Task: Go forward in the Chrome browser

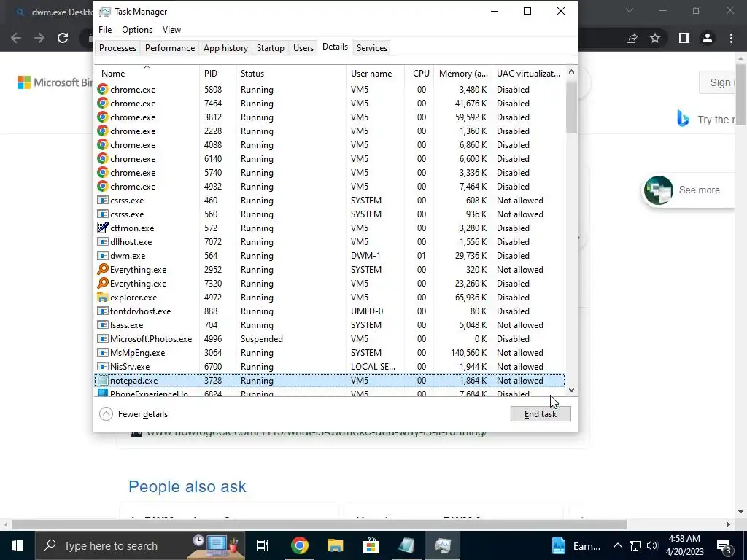Action: [x=39, y=38]
